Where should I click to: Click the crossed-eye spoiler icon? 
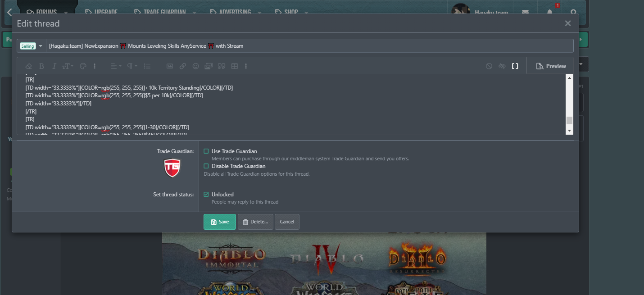pyautogui.click(x=502, y=66)
